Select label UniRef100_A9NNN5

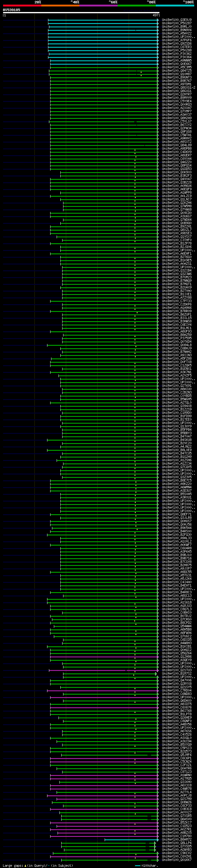pyautogui.click(x=176, y=60)
